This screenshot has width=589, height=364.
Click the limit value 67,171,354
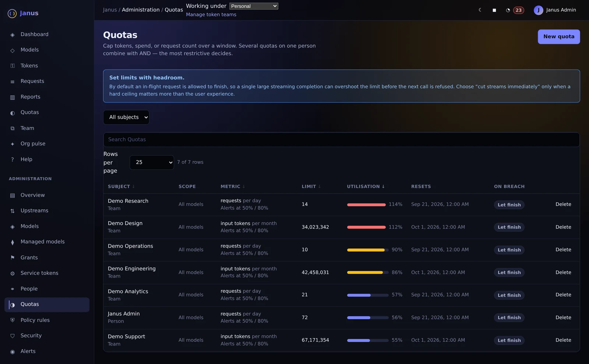pyautogui.click(x=315, y=340)
